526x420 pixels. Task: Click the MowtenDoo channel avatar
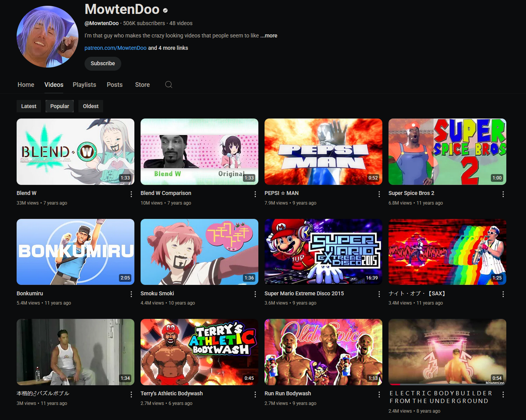[48, 37]
